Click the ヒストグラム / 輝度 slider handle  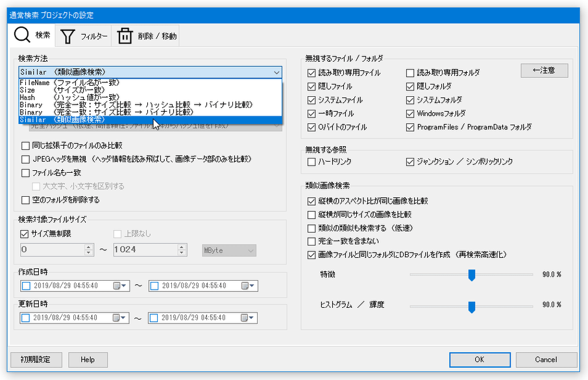pos(472,307)
